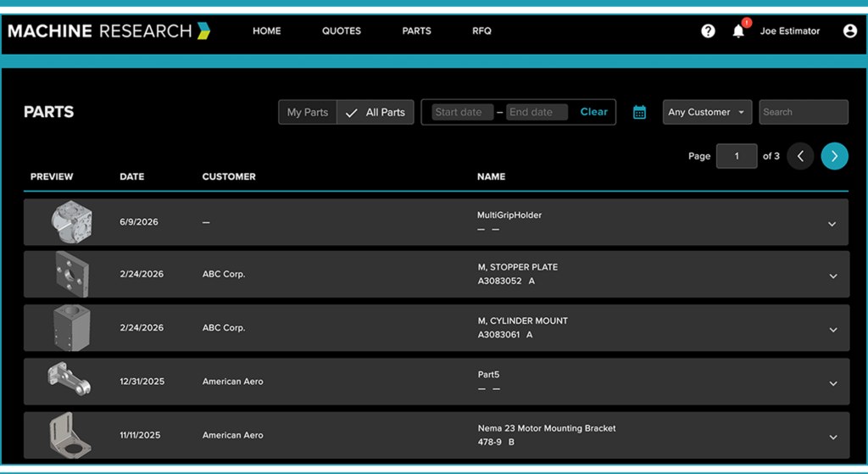This screenshot has height=474, width=868.
Task: Click the 12/31/2025 date cell
Action: tap(142, 382)
